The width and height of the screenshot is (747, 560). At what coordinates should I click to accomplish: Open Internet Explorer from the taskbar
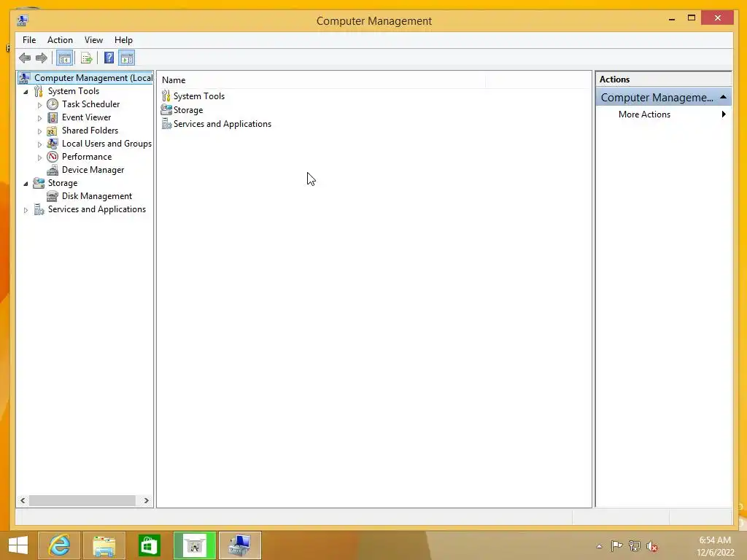60,545
